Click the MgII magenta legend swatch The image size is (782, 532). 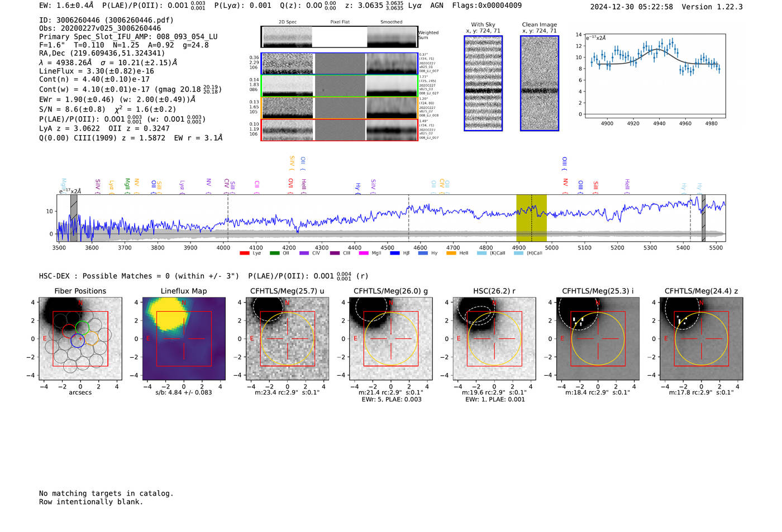364,253
